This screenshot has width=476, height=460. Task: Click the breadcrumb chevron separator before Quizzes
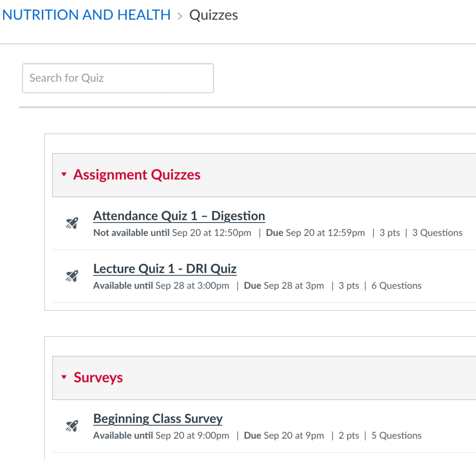point(180,15)
